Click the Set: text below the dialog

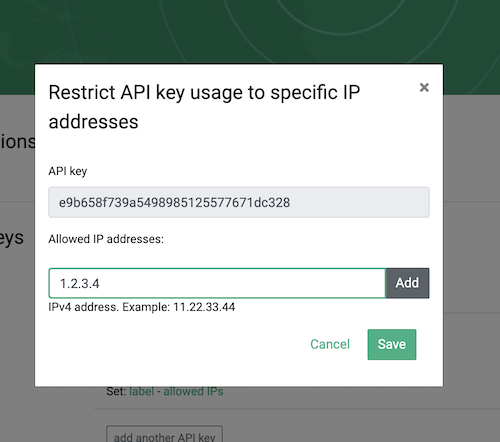click(117, 391)
